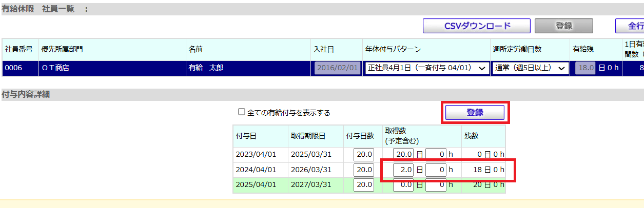The height and width of the screenshot is (208, 644).
Task: Click the 名前 column header
Action: pyautogui.click(x=196, y=49)
